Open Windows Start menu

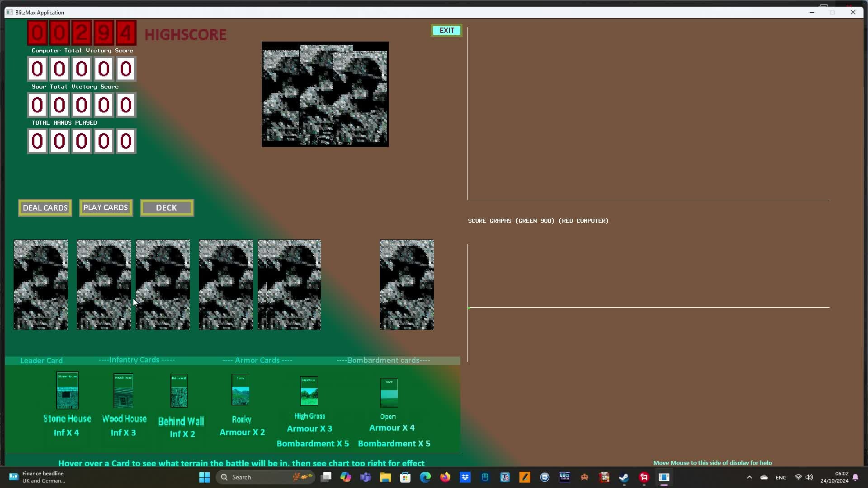204,477
